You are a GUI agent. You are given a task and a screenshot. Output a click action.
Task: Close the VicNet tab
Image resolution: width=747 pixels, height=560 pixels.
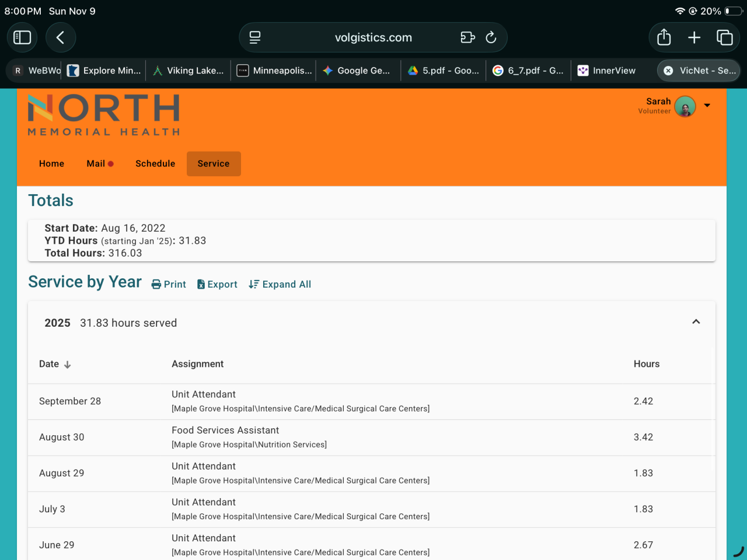coord(668,71)
